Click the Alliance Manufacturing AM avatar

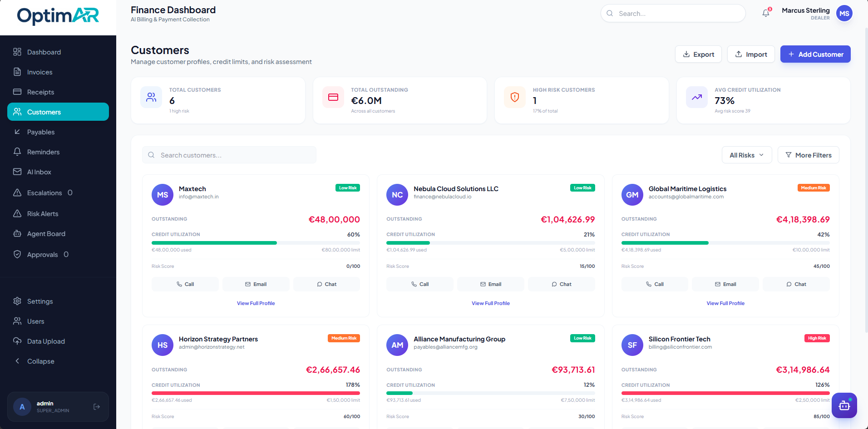(x=397, y=345)
